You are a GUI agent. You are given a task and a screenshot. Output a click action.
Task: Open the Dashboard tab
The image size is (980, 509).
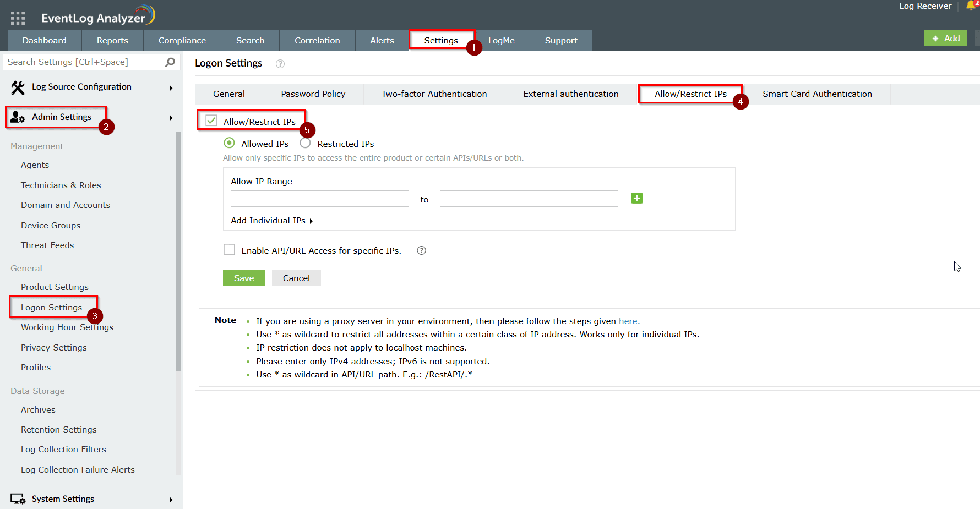click(x=45, y=41)
